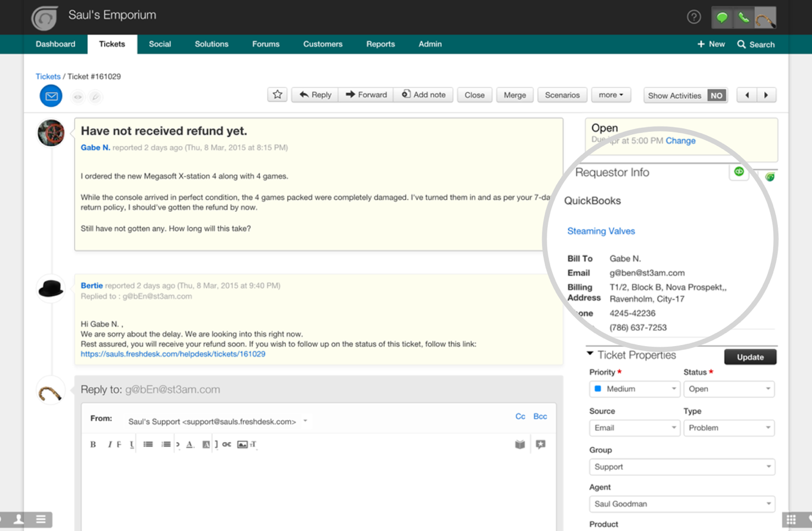Open the Dashboard tab
The image size is (812, 531).
(55, 44)
